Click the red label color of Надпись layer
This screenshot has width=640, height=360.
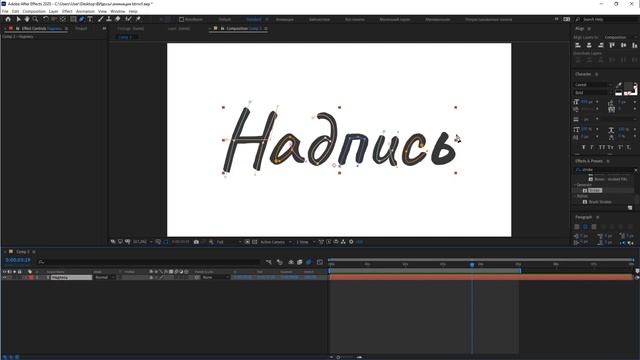(31, 278)
